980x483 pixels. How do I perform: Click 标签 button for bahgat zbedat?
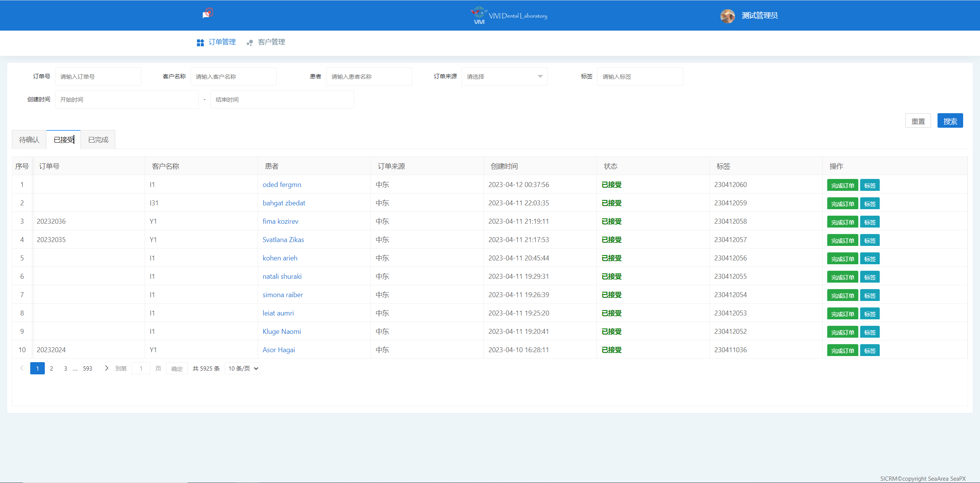tap(870, 203)
